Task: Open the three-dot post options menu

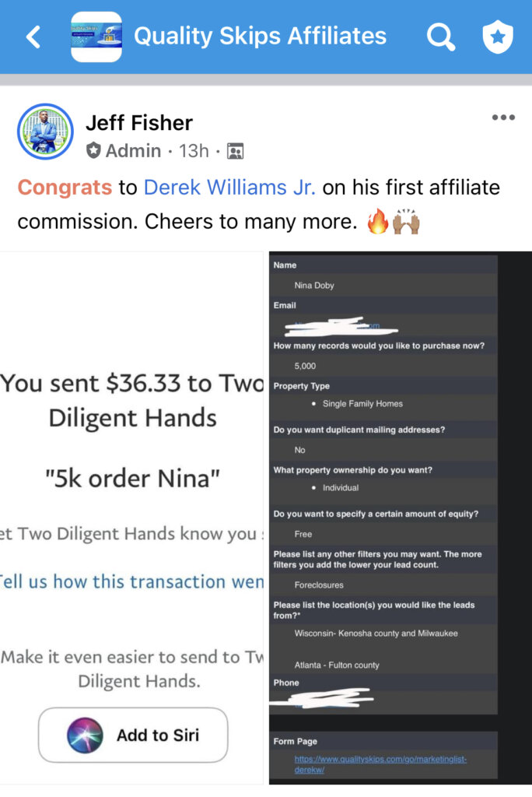Action: [x=503, y=118]
